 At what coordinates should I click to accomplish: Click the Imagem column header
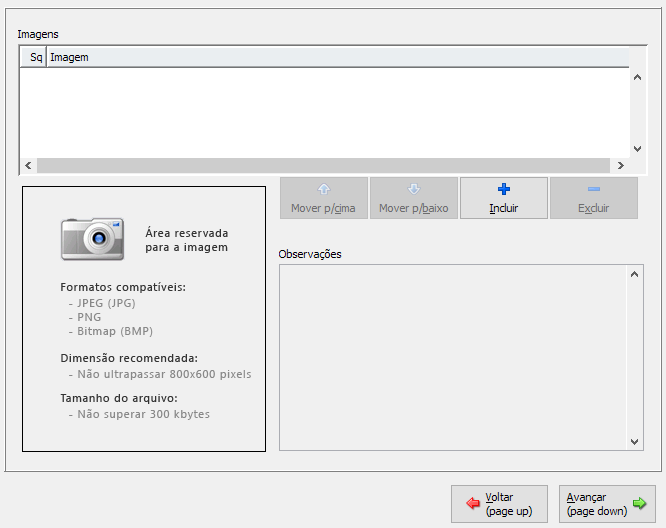[x=338, y=57]
